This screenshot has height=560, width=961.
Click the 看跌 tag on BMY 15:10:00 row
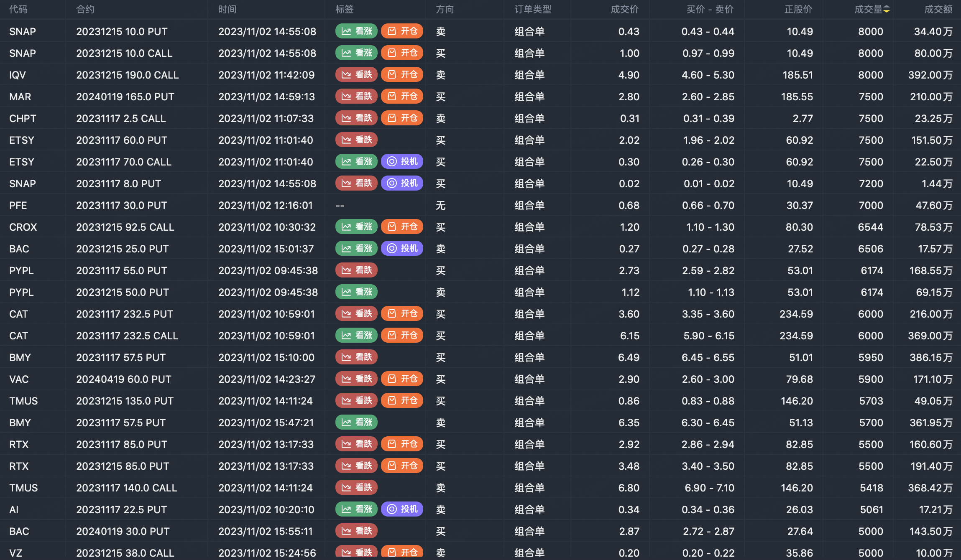click(x=356, y=357)
